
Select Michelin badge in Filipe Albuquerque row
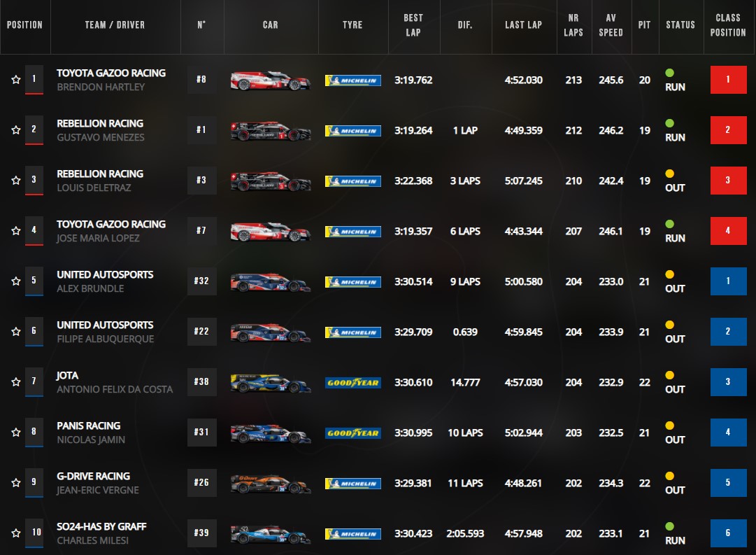coord(353,332)
